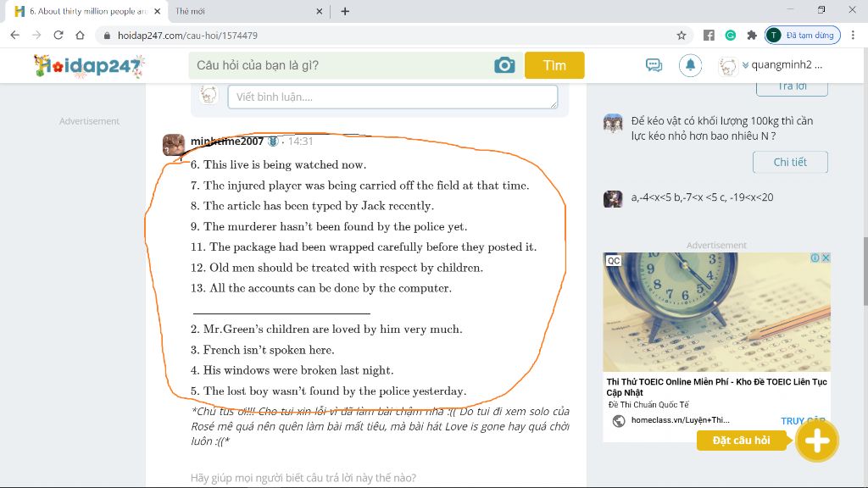Click the yellow 'Tìm' search button
The width and height of the screenshot is (868, 488).
554,65
